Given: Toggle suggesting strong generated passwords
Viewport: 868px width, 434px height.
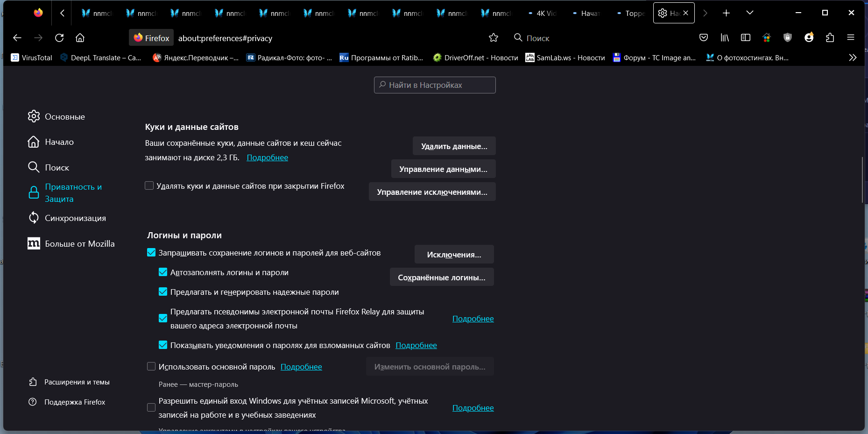Looking at the screenshot, I should 163,292.
